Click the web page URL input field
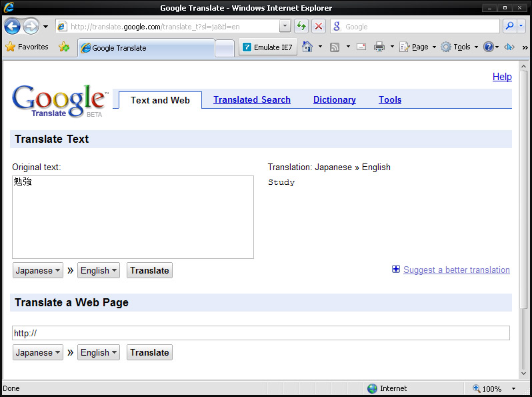Screen dimensions: 532x397 (261, 333)
